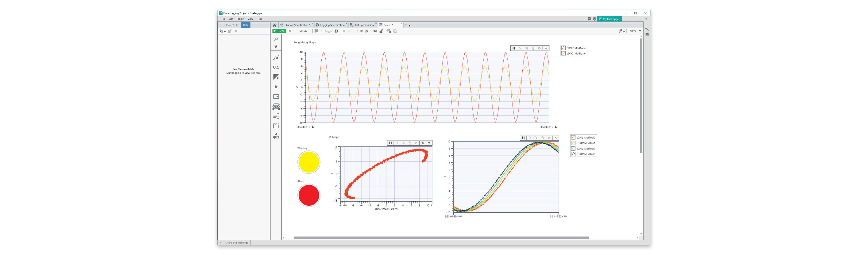Image resolution: width=868 pixels, height=255 pixels.
Task: Click the pause button beside RUN
Action: tap(290, 31)
